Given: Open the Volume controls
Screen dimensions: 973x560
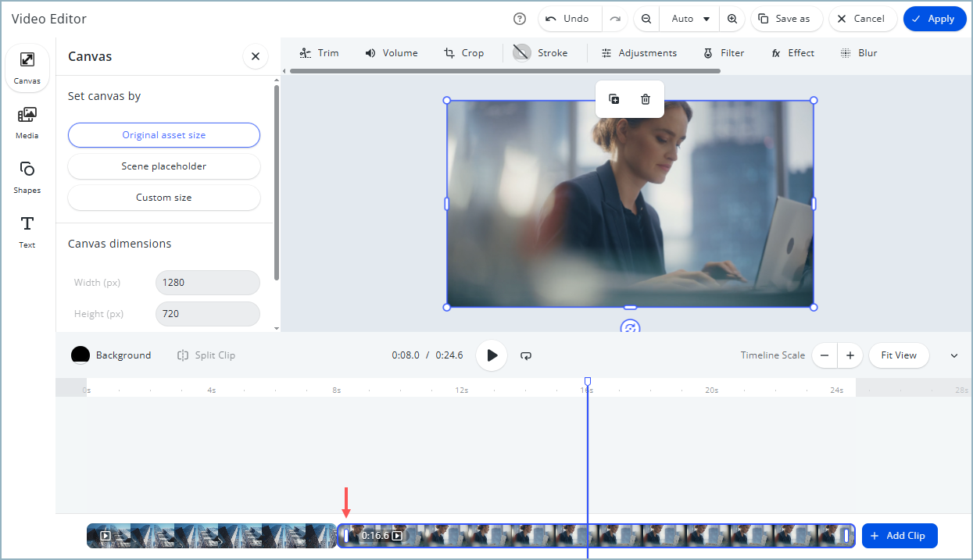Looking at the screenshot, I should click(x=392, y=52).
